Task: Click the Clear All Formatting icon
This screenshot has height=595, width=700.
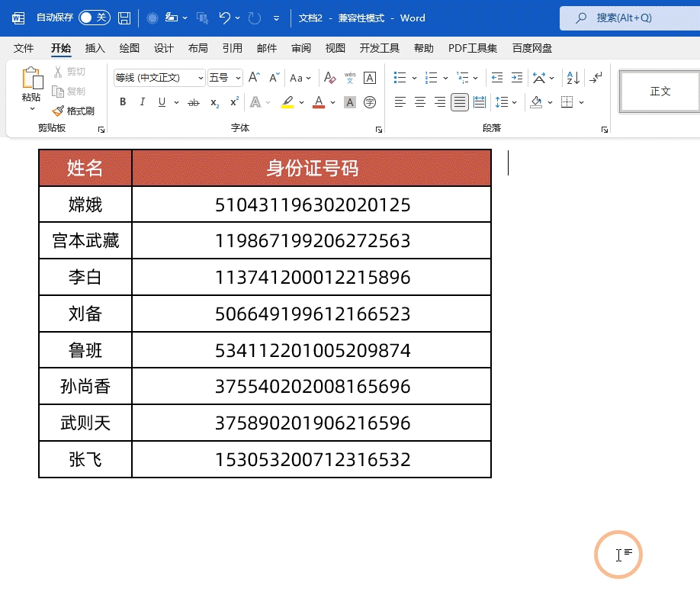Action: point(330,77)
